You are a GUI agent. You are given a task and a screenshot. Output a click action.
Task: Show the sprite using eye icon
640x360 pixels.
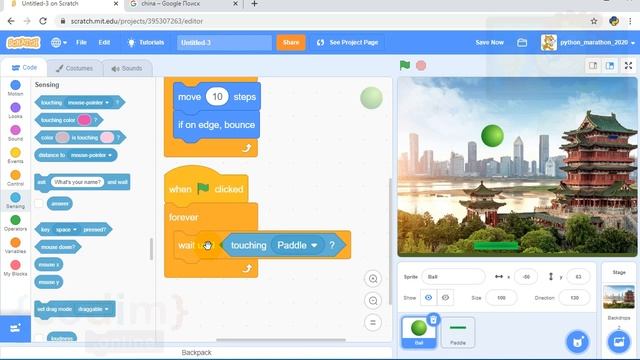(428, 298)
